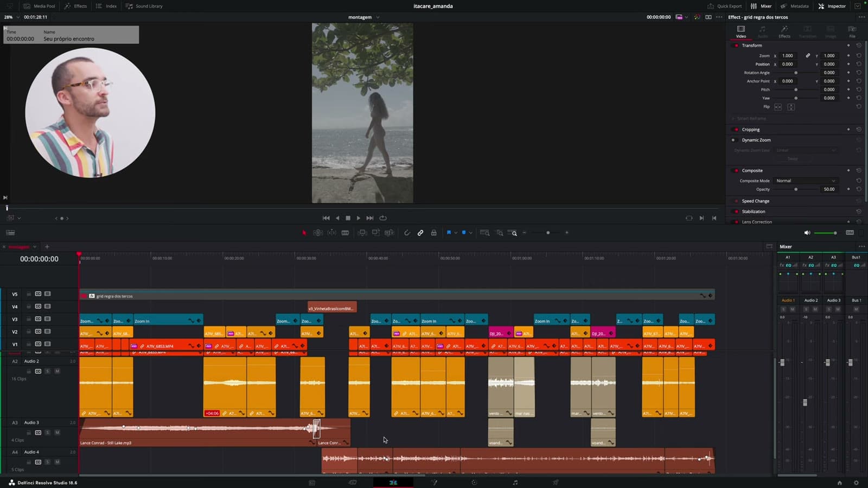Open the timeline view options icon
This screenshot has width=868, height=488.
[10, 233]
